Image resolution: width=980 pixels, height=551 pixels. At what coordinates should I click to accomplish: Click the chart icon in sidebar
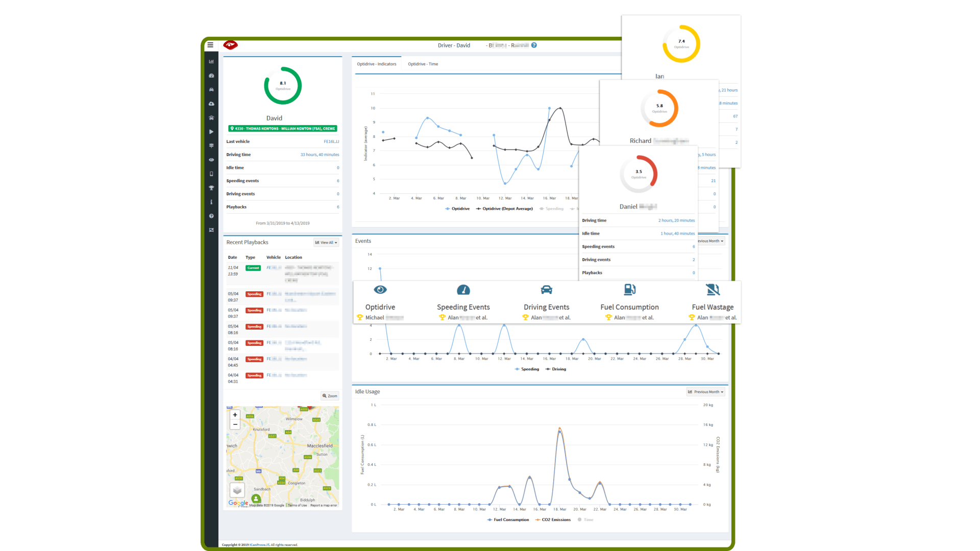click(x=211, y=61)
